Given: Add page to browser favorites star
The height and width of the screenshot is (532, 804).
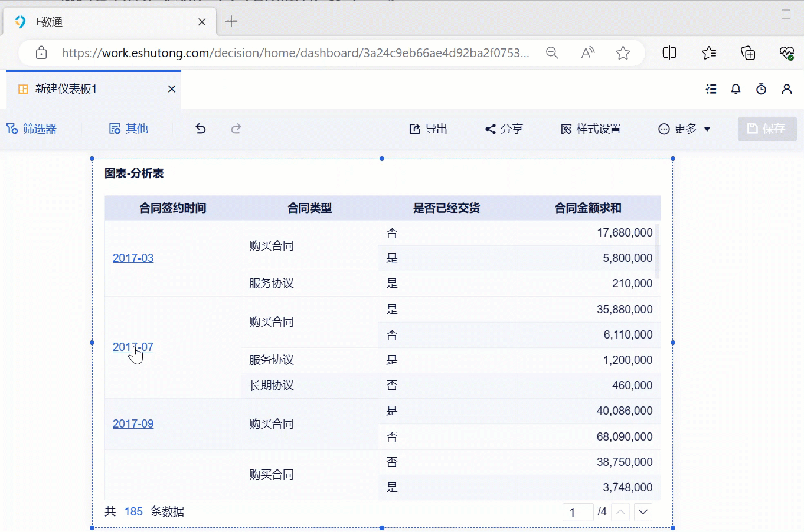Looking at the screenshot, I should 623,53.
